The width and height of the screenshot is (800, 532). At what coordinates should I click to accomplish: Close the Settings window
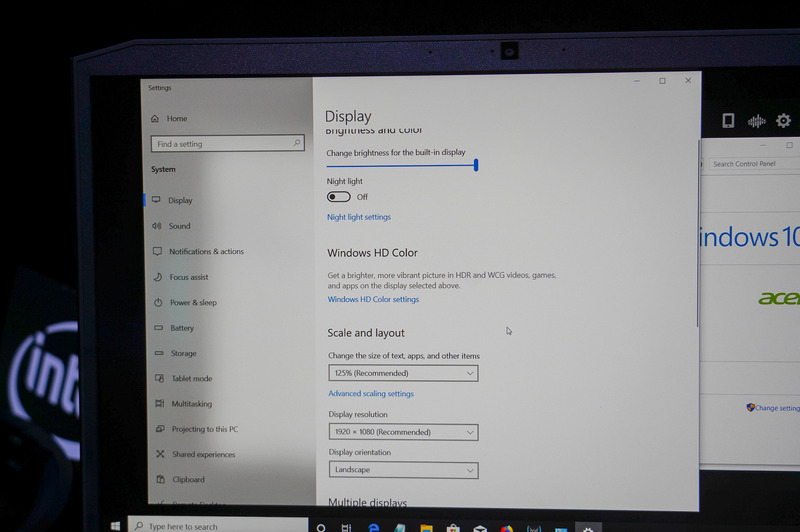(688, 81)
